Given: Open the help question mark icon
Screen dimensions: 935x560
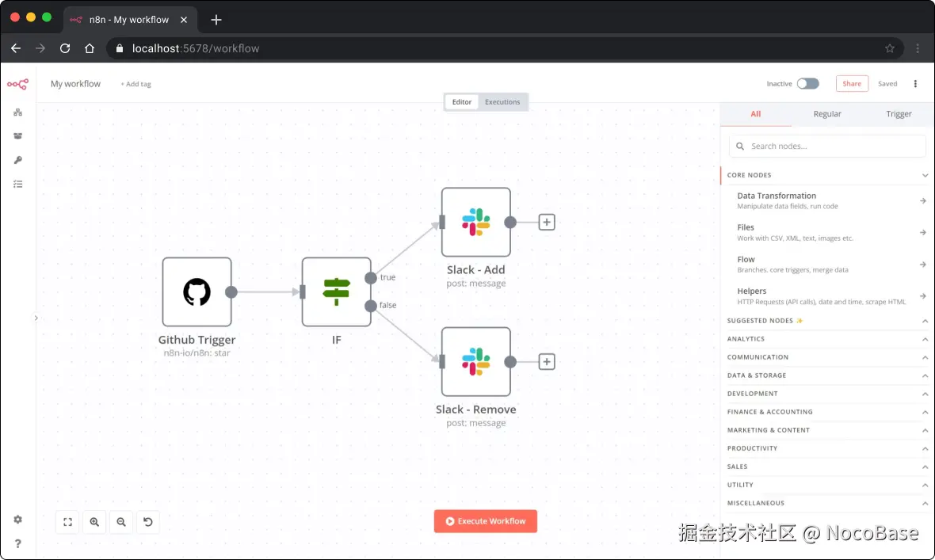Looking at the screenshot, I should 18,543.
